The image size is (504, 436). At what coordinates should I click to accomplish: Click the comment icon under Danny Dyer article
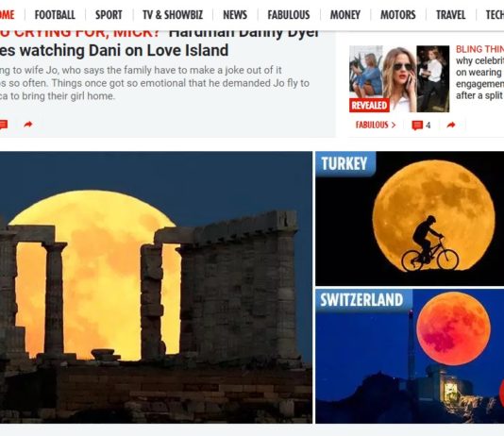tap(3, 125)
